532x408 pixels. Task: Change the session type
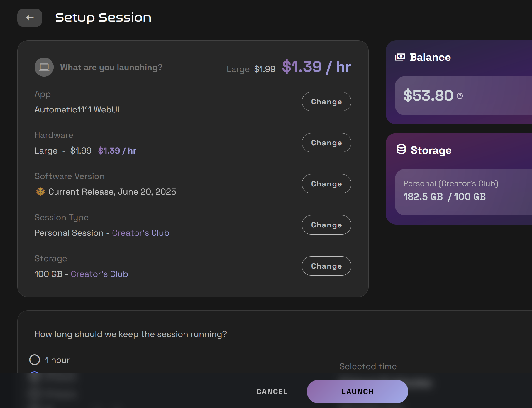[x=326, y=225]
